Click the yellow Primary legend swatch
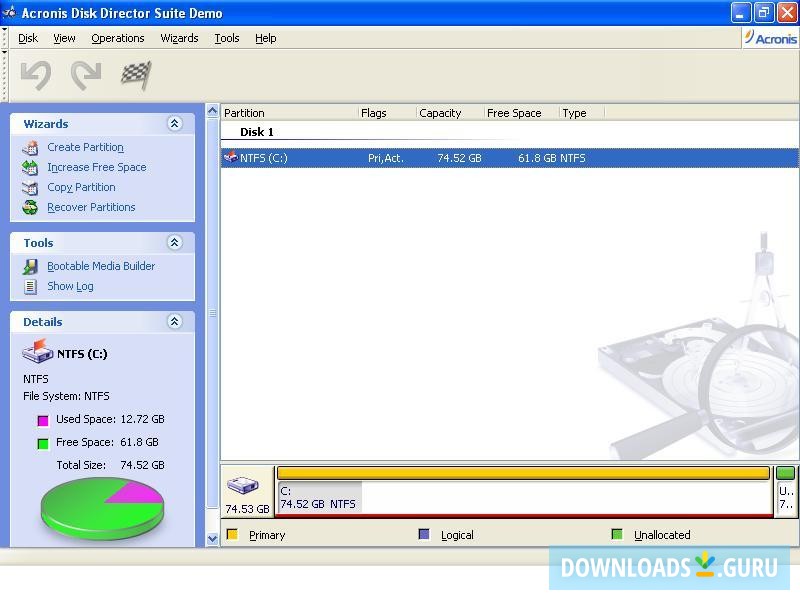The height and width of the screenshot is (600, 800). point(233,534)
